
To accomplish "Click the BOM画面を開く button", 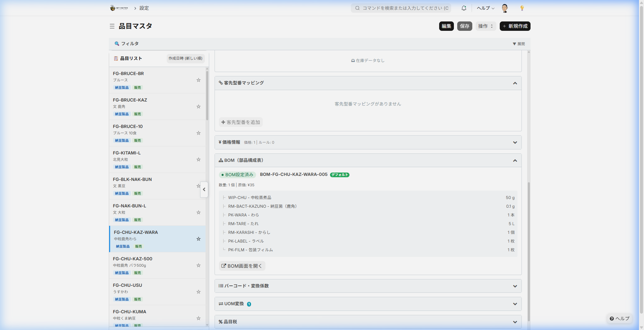I will [242, 266].
